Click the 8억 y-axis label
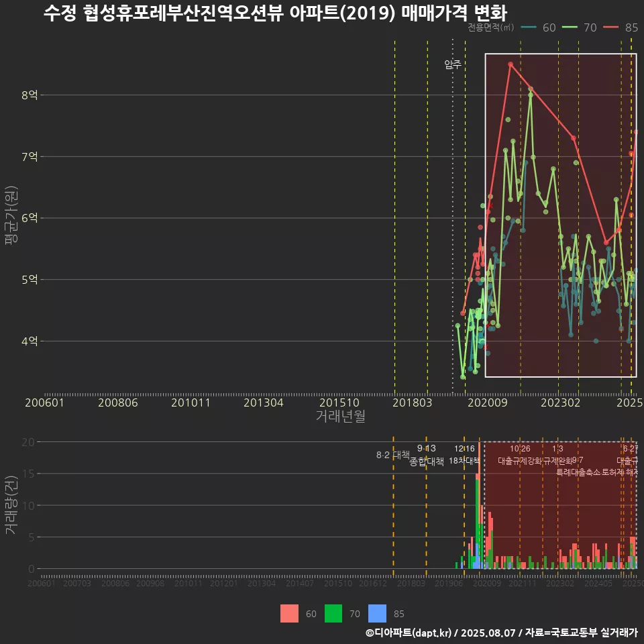The image size is (644, 644). 30,95
